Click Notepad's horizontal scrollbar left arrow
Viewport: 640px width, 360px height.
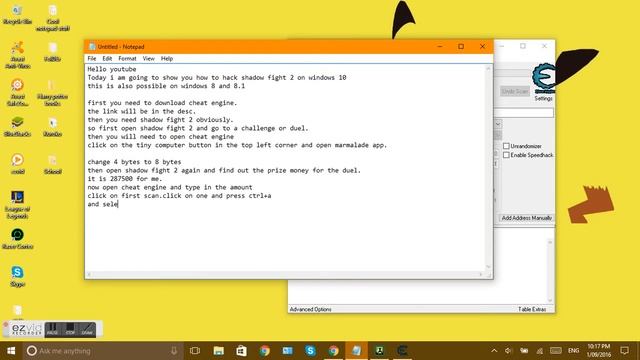(x=89, y=275)
